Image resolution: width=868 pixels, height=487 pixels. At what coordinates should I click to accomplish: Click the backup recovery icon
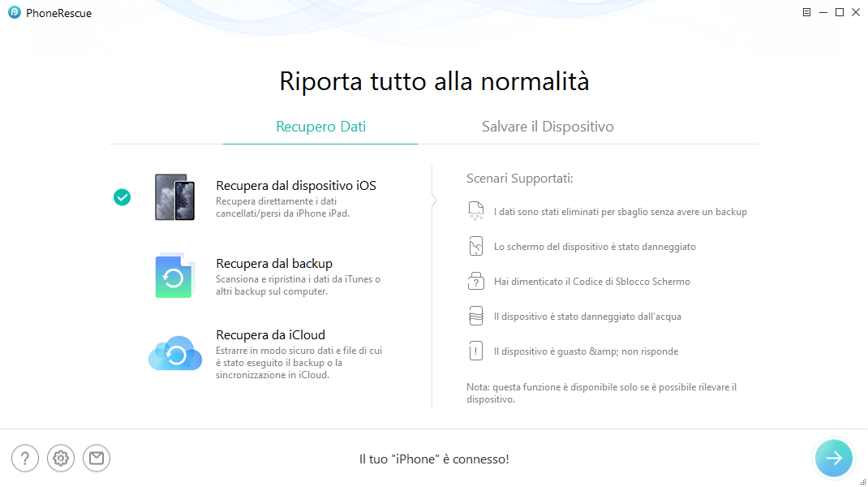(174, 276)
